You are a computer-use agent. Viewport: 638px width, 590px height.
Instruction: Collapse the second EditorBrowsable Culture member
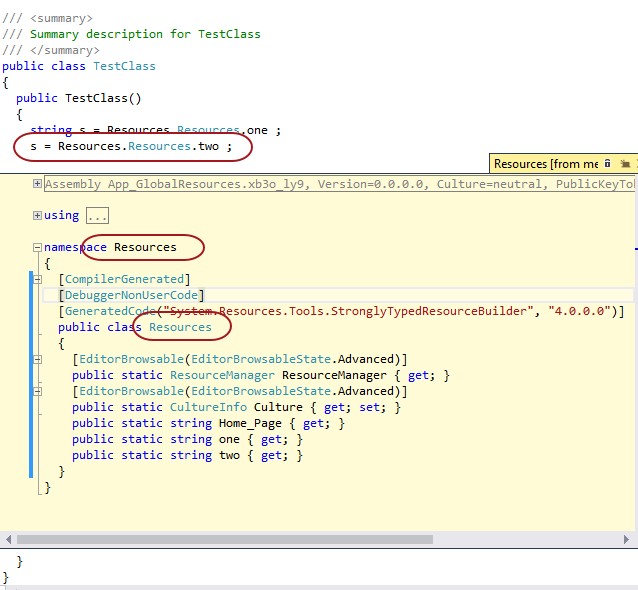click(x=38, y=391)
